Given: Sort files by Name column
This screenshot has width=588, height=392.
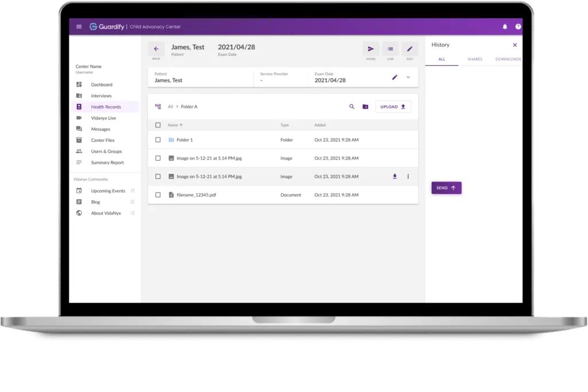Looking at the screenshot, I should point(175,125).
